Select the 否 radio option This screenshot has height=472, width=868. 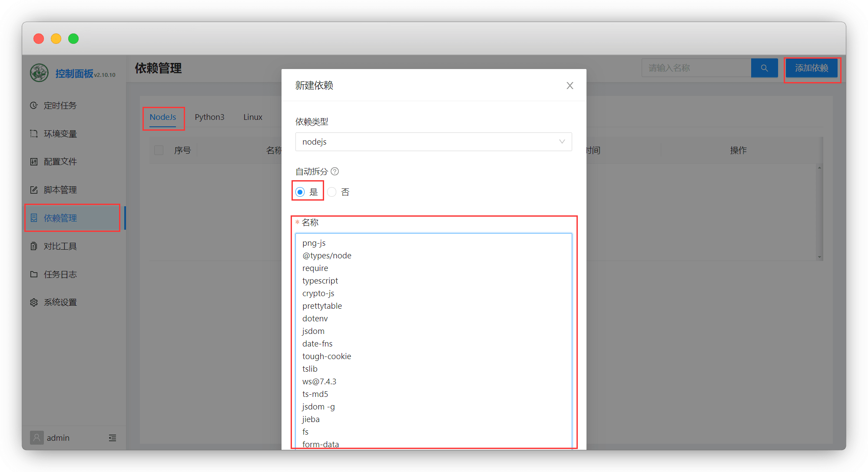[x=332, y=192]
